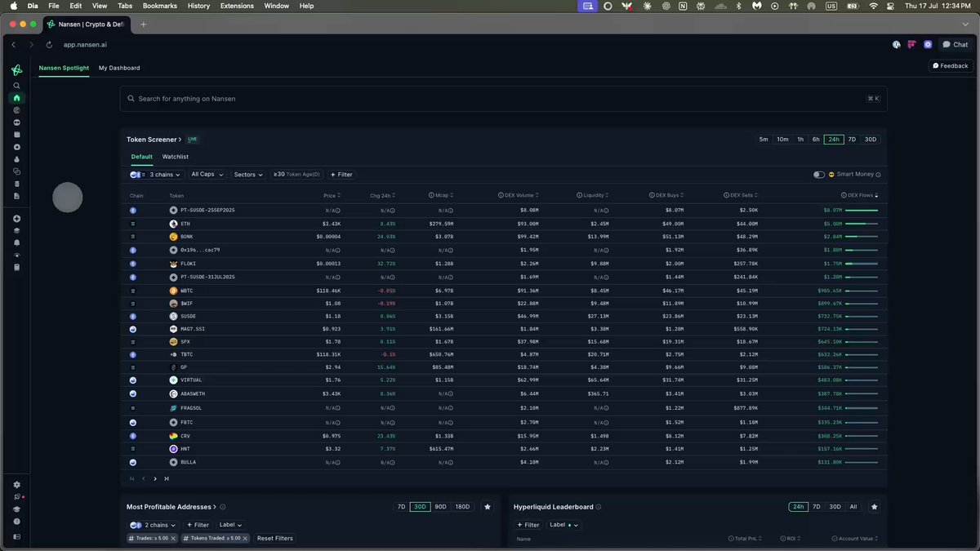Click the purple extension icon beside Chat
Viewport: 980px width, 551px height.
click(928, 45)
